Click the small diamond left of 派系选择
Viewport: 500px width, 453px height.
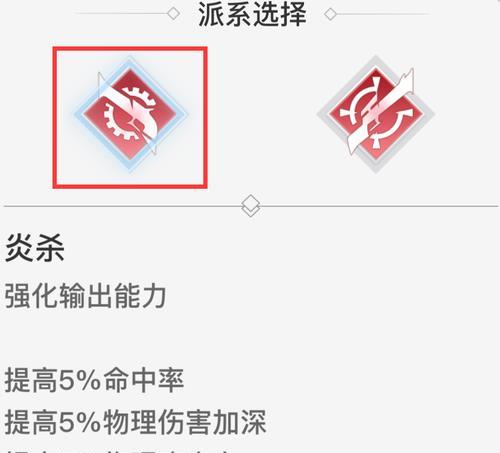tap(173, 14)
